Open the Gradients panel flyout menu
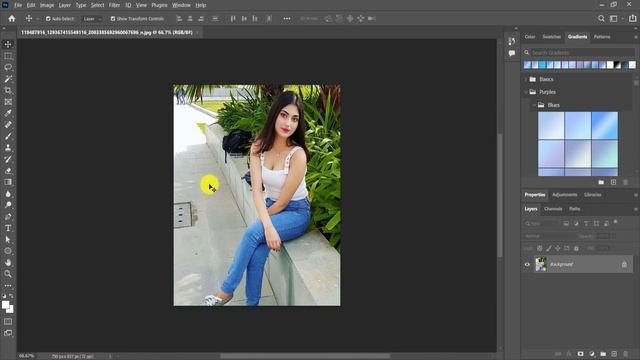640x360 pixels. [x=636, y=37]
